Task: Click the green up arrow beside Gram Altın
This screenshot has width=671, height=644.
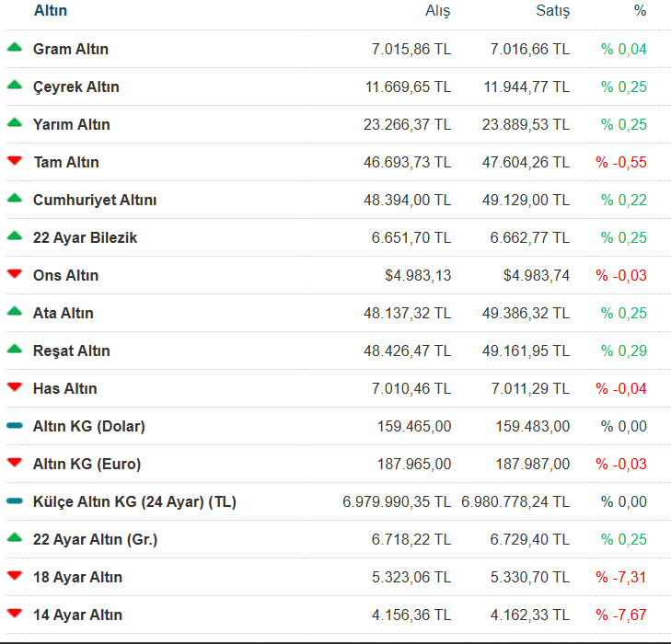Action: (x=14, y=48)
